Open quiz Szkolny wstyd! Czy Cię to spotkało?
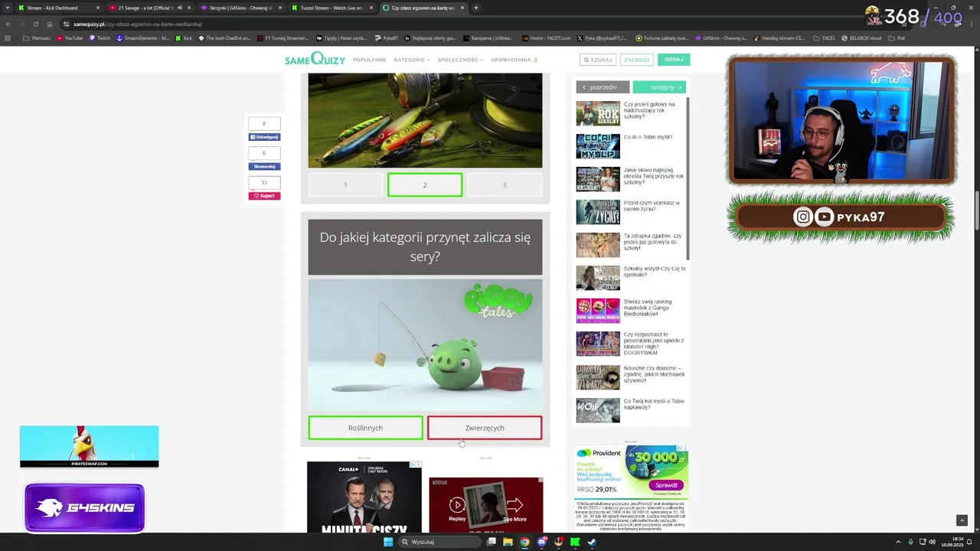Image resolution: width=980 pixels, height=551 pixels. pos(655,272)
